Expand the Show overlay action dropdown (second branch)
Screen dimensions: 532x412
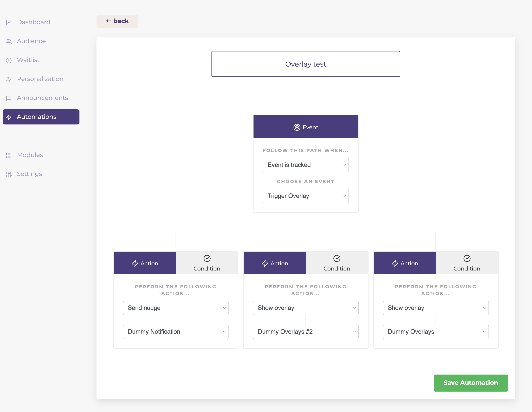pyautogui.click(x=306, y=308)
